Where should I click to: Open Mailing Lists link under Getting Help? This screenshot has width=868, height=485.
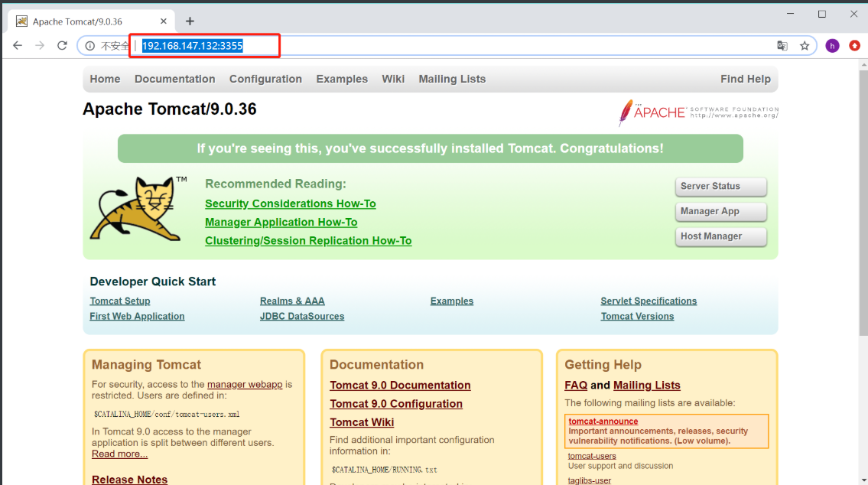tap(646, 386)
